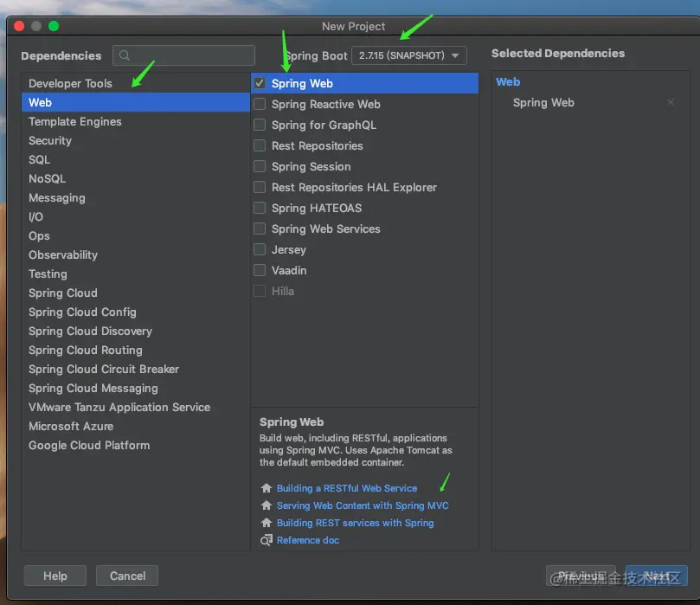This screenshot has width=700, height=605.
Task: Select the Observability category
Action: click(x=136, y=255)
